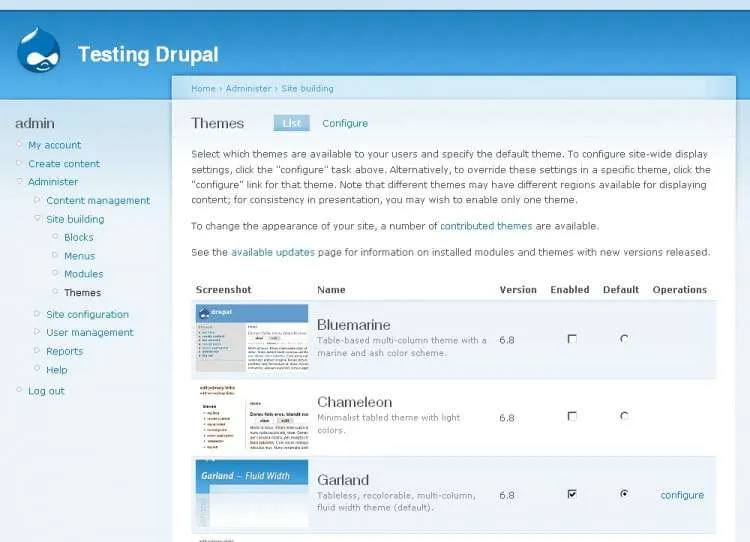Screen dimensions: 750x542
Task: Open the available updates link
Action: (273, 252)
